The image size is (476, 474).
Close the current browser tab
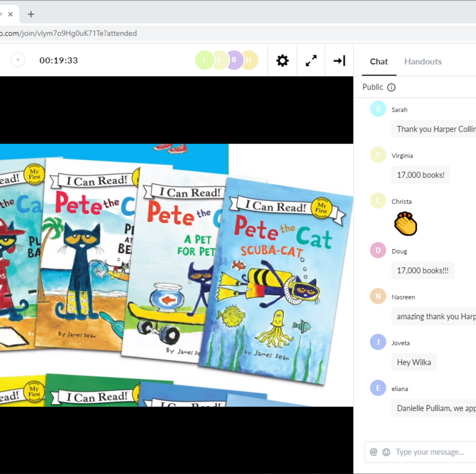(10, 14)
